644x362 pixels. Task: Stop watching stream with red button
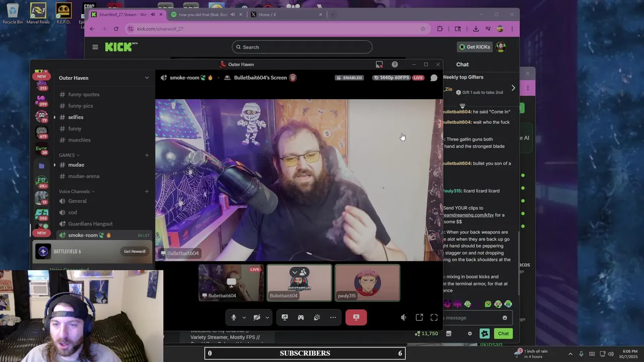356,317
